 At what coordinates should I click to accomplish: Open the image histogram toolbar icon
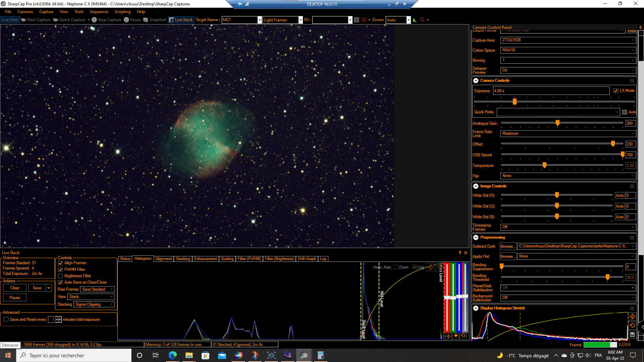pos(415,20)
